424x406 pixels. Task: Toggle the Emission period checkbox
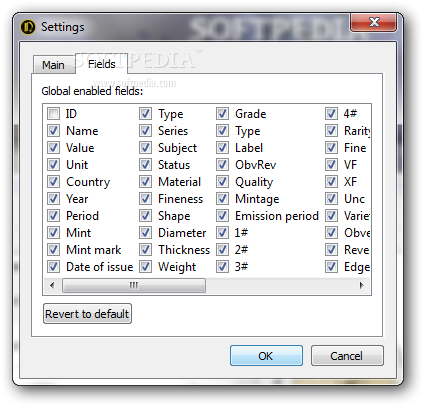coord(222,216)
